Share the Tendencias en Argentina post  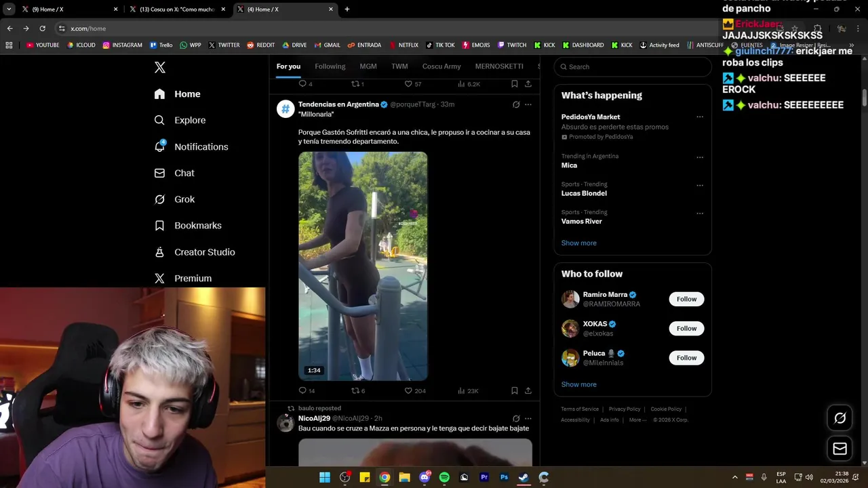pyautogui.click(x=528, y=390)
